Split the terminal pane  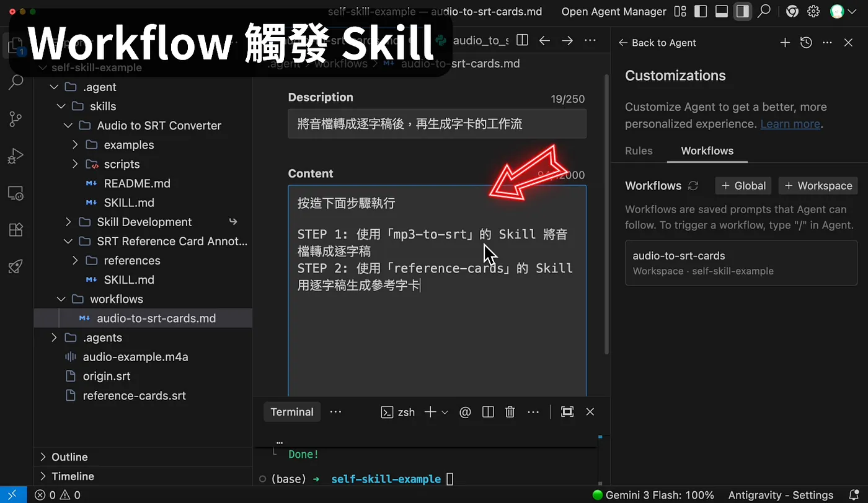[488, 412]
